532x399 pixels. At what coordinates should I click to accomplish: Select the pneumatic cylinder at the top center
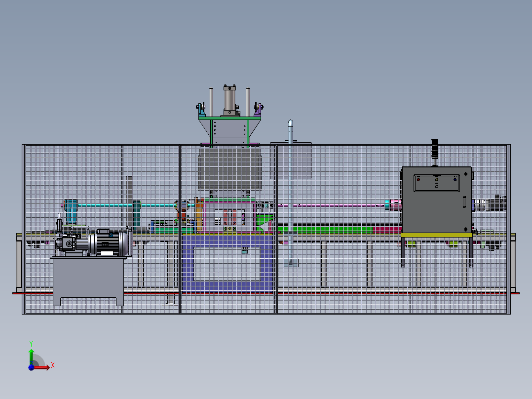click(229, 100)
